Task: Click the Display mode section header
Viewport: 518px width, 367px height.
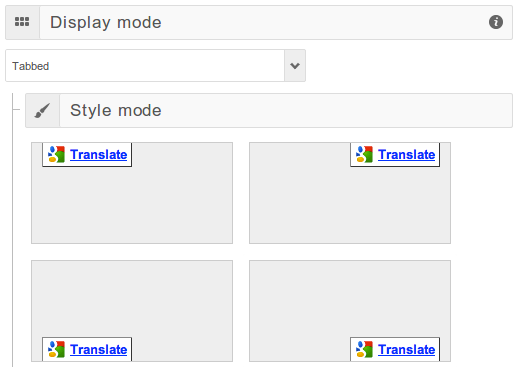Action: (259, 22)
